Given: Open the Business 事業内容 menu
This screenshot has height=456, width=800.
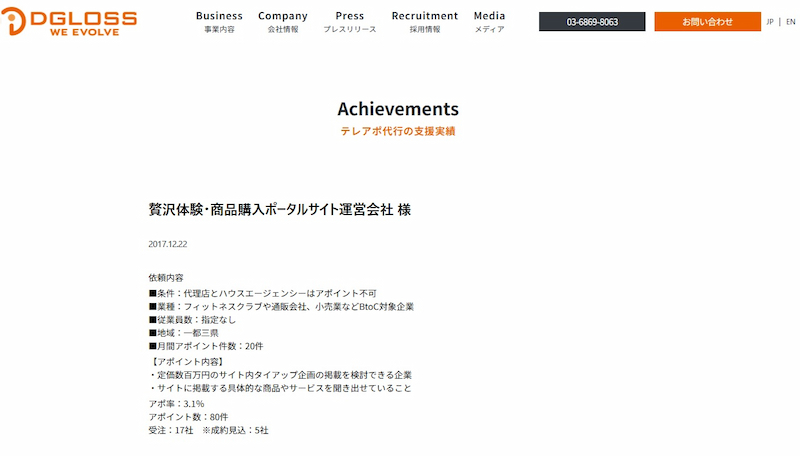Looking at the screenshot, I should pyautogui.click(x=219, y=22).
